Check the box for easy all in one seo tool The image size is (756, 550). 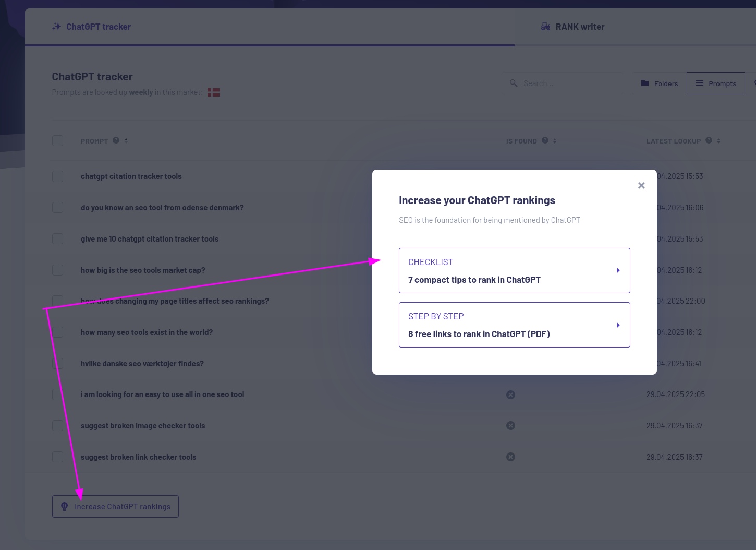[x=57, y=394]
